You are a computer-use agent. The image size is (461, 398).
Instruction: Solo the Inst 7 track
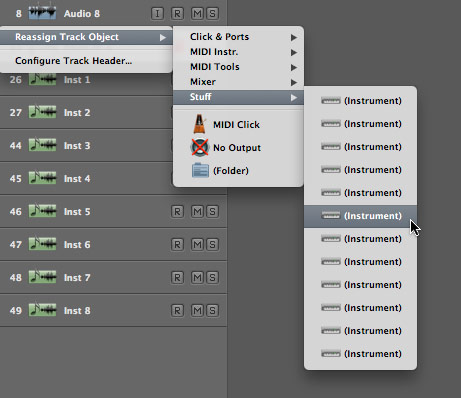click(x=212, y=278)
